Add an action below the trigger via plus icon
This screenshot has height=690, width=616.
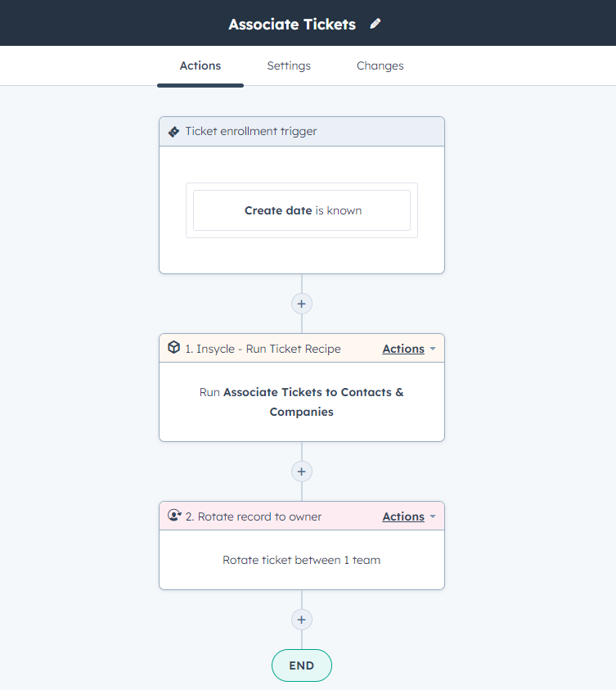coord(301,303)
